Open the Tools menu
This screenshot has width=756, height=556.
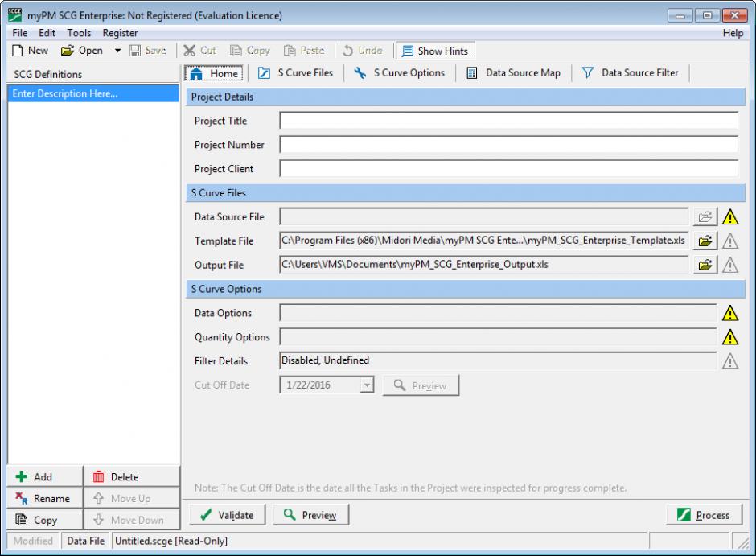[x=79, y=33]
